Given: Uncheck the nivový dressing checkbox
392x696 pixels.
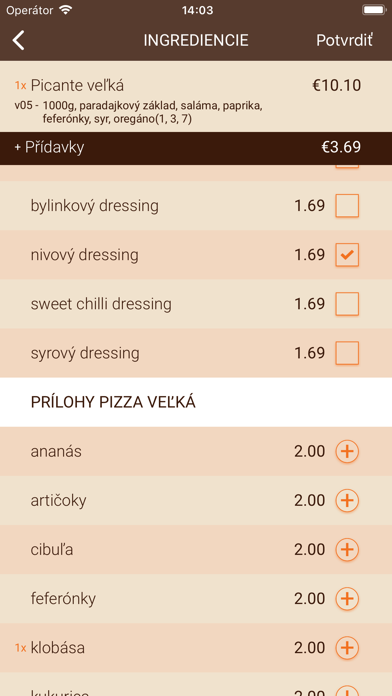Looking at the screenshot, I should coord(347,255).
